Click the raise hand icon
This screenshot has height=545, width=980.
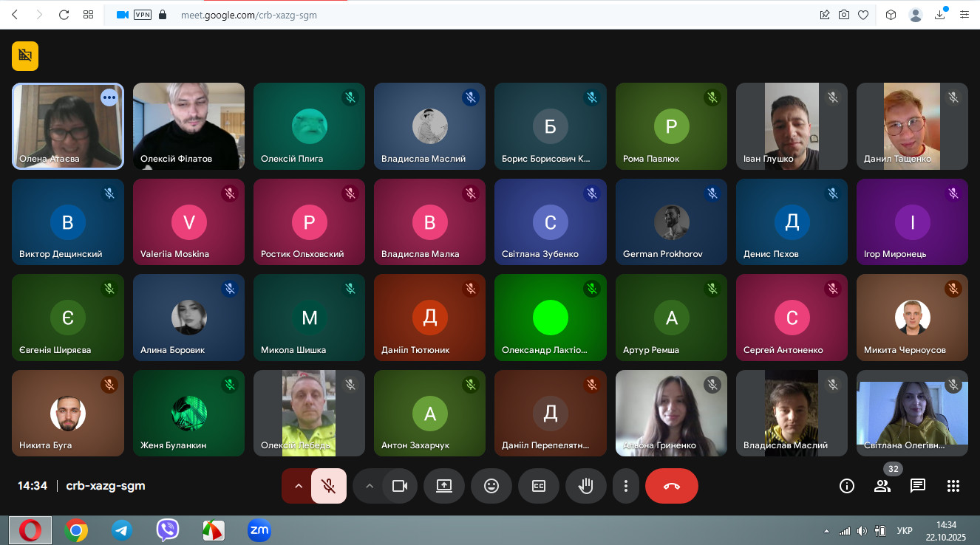586,486
